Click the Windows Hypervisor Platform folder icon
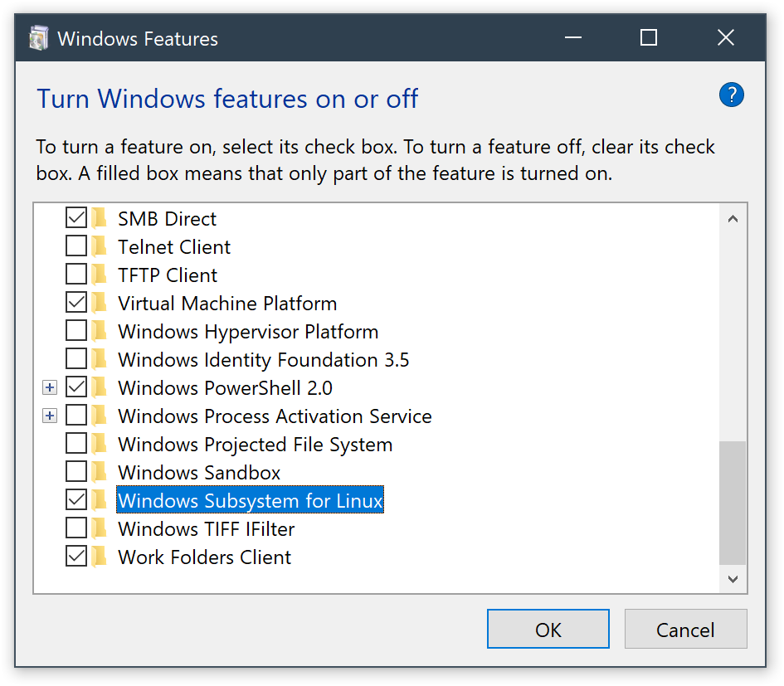 (100, 331)
